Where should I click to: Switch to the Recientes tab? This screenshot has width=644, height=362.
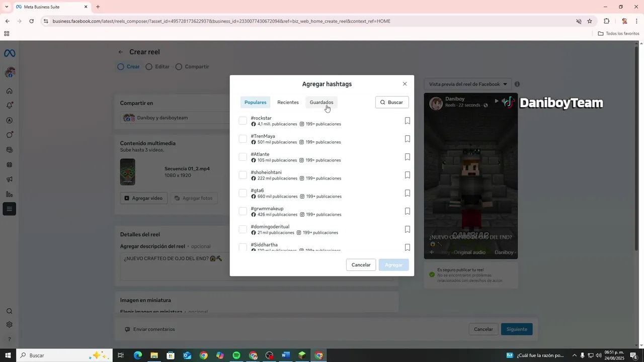click(x=288, y=103)
